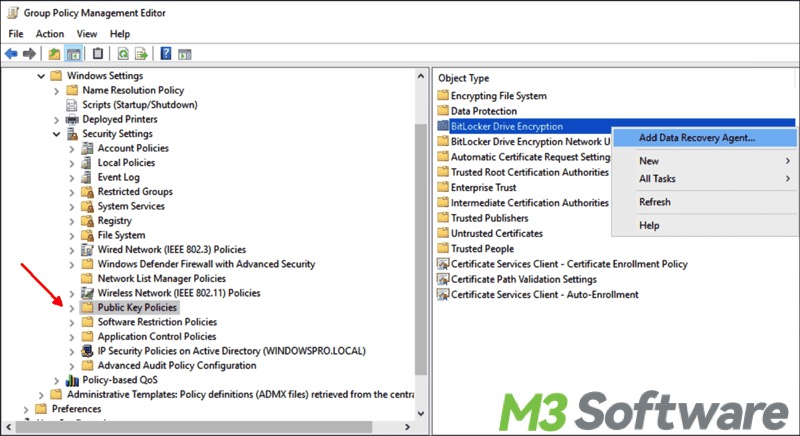This screenshot has height=436, width=800.
Task: Click the Up one level folder icon
Action: pos(54,54)
